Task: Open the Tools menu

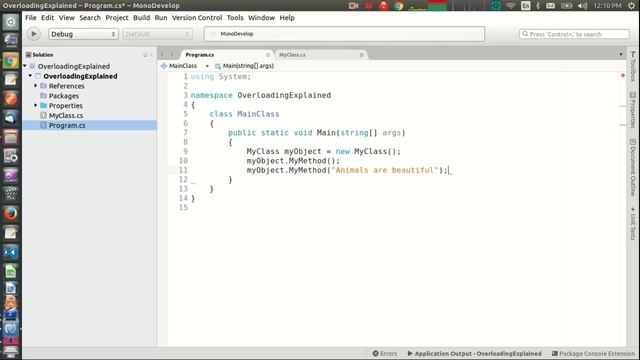Action: click(x=235, y=18)
